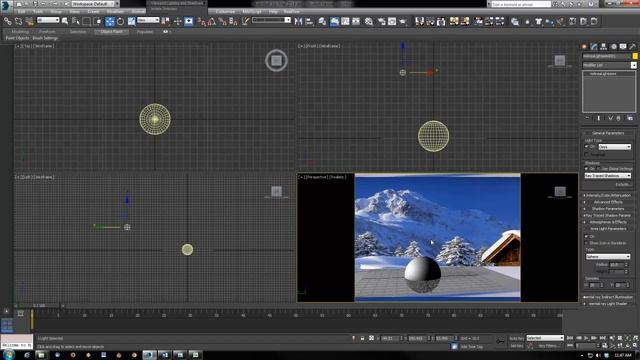Pick the Select and Scale tool
The width and height of the screenshot is (640, 360).
tap(131, 21)
